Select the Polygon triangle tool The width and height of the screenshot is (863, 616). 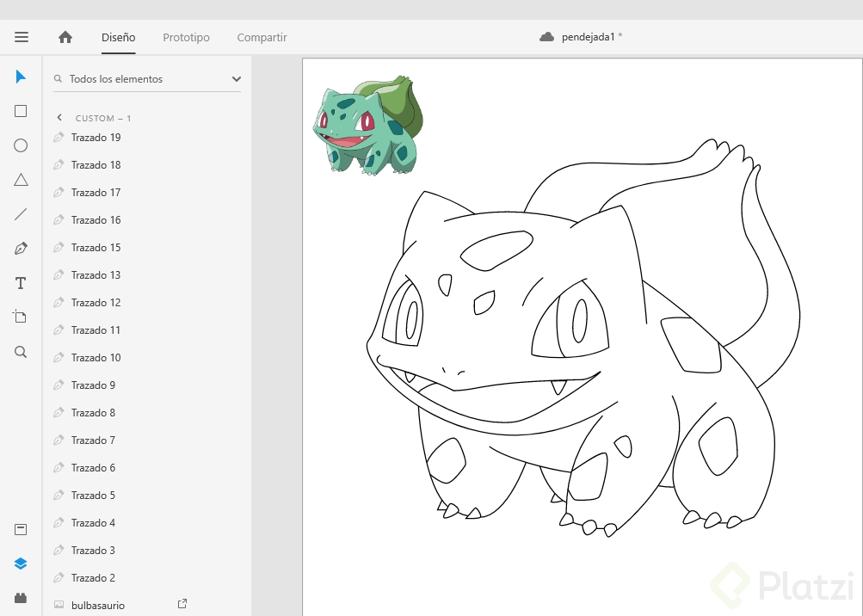coord(21,180)
